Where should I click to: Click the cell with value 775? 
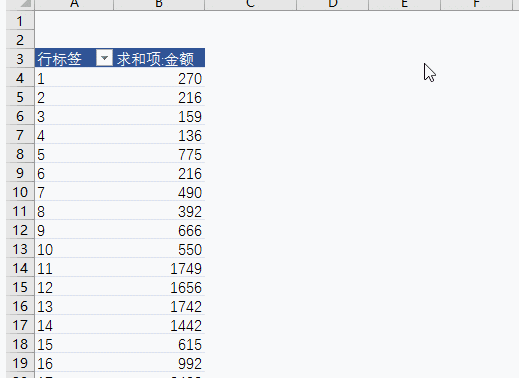(x=159, y=154)
